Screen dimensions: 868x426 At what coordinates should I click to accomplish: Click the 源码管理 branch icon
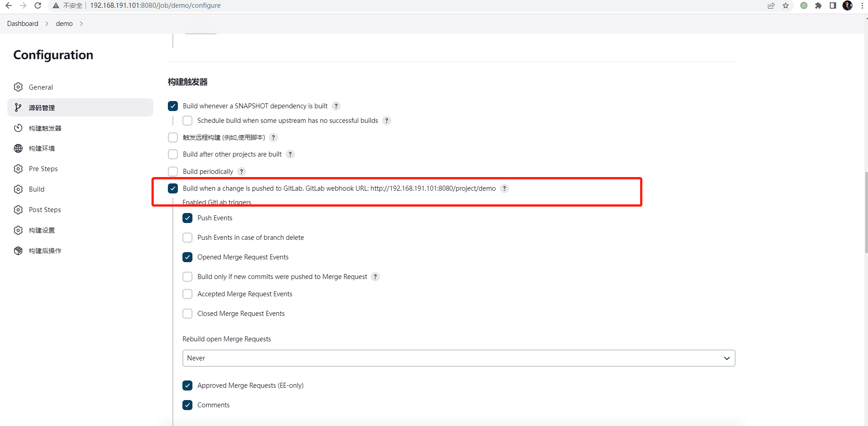[x=18, y=107]
